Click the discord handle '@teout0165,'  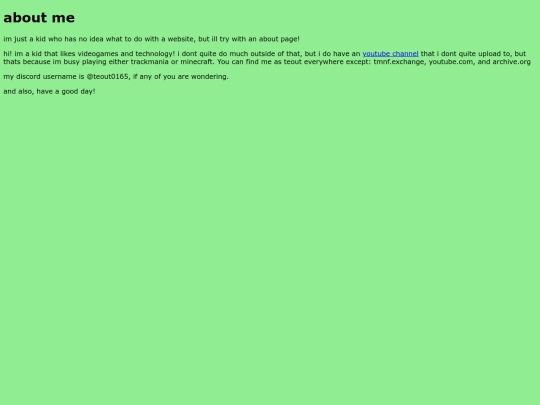pyautogui.click(x=108, y=76)
